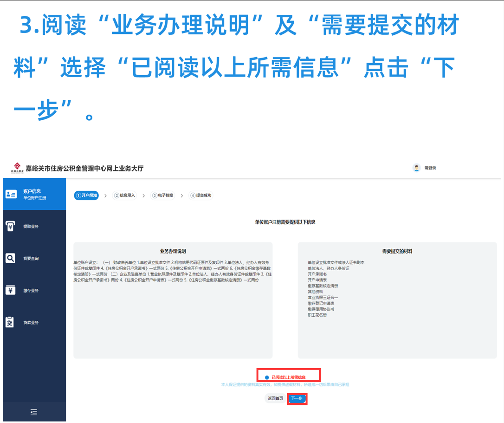Click the housing fund logo icon
This screenshot has width=504, height=423.
17,168
